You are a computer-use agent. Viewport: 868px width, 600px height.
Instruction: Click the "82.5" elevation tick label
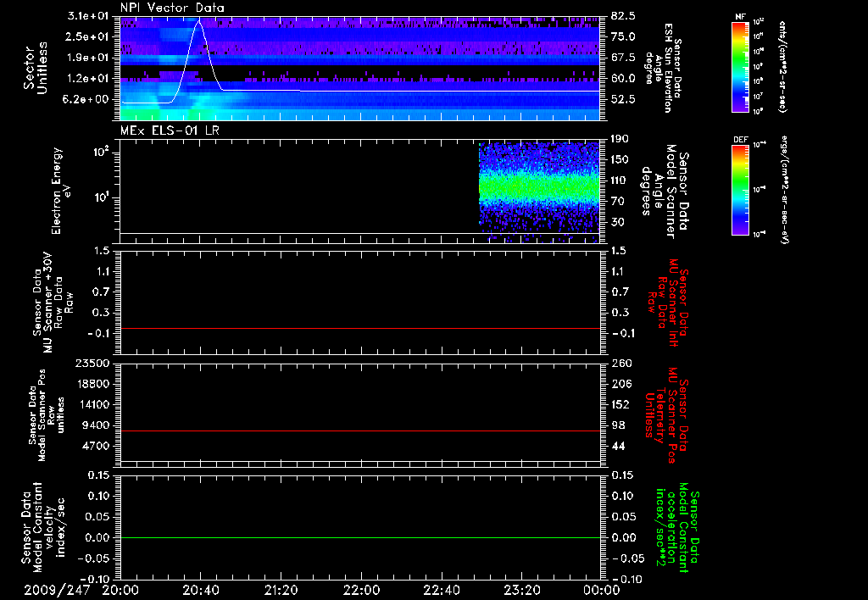pos(623,16)
